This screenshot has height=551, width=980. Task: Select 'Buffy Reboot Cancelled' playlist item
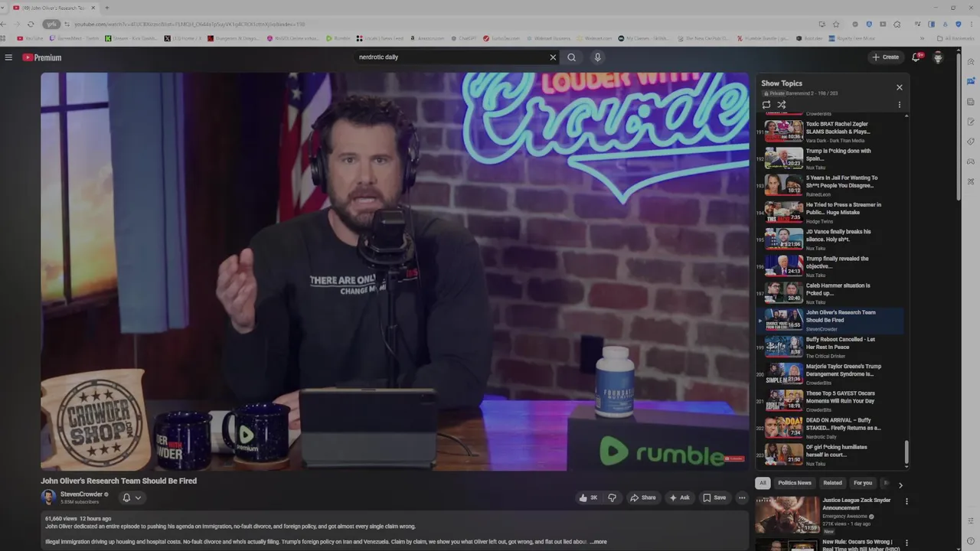[830, 346]
